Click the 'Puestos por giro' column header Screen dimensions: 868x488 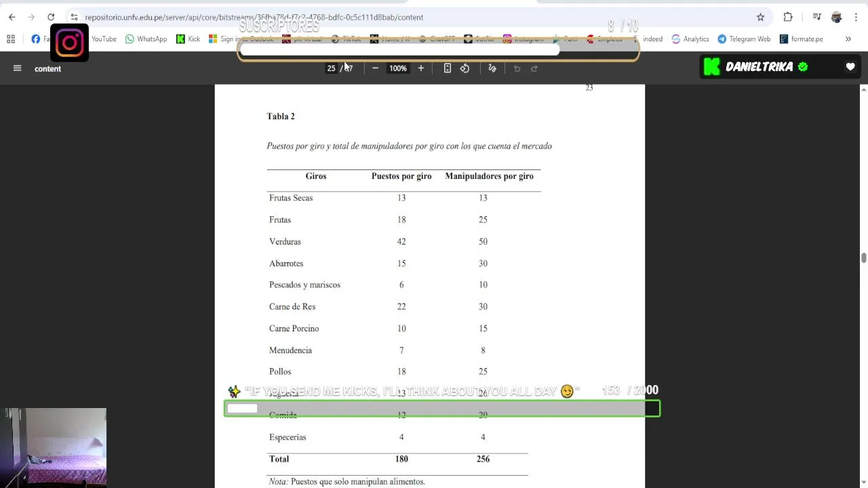(401, 176)
